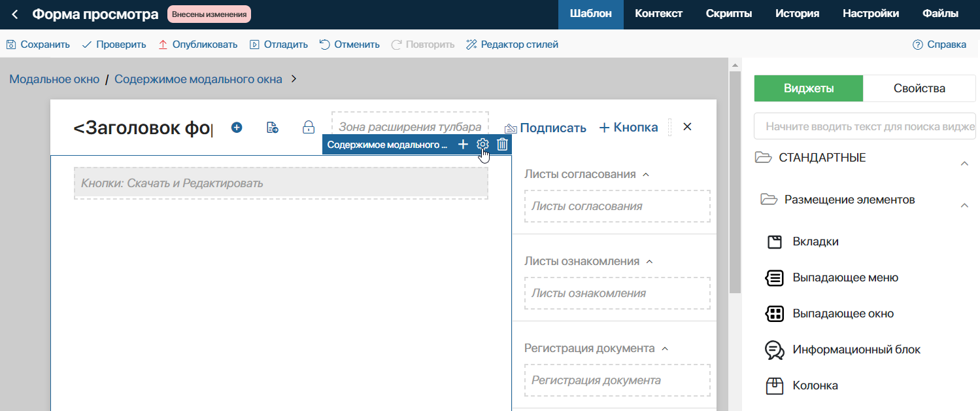Open the Скрипты tab

pos(728,14)
